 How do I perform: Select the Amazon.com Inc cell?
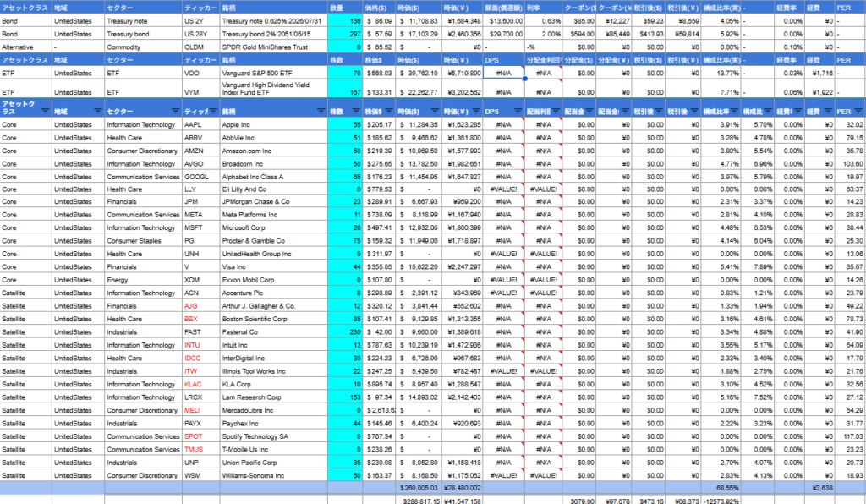pyautogui.click(x=273, y=151)
